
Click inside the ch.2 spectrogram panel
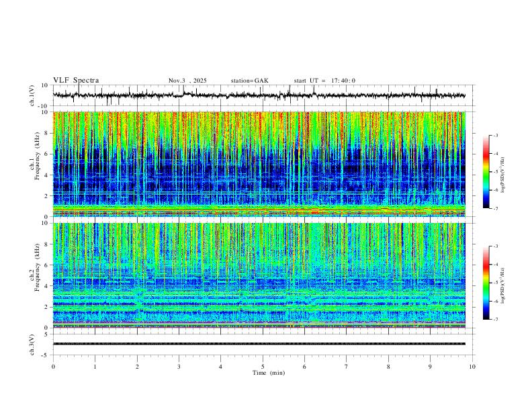coord(259,275)
